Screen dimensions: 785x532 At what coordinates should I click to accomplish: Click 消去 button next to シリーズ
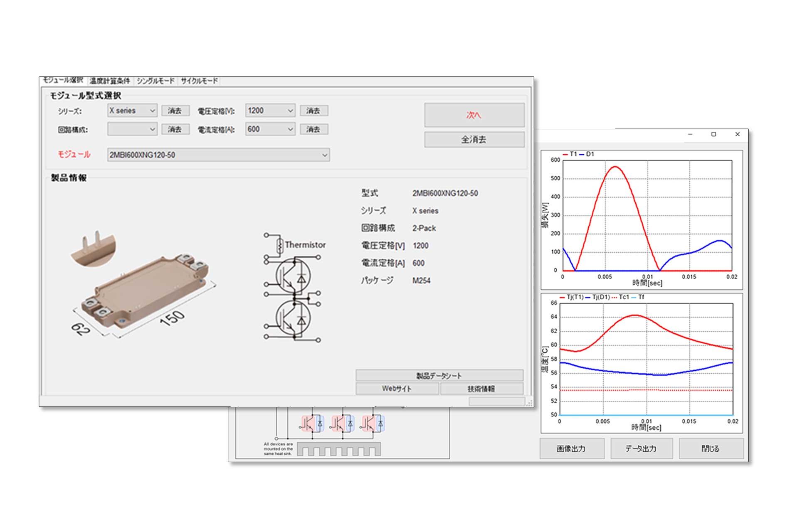(x=175, y=111)
